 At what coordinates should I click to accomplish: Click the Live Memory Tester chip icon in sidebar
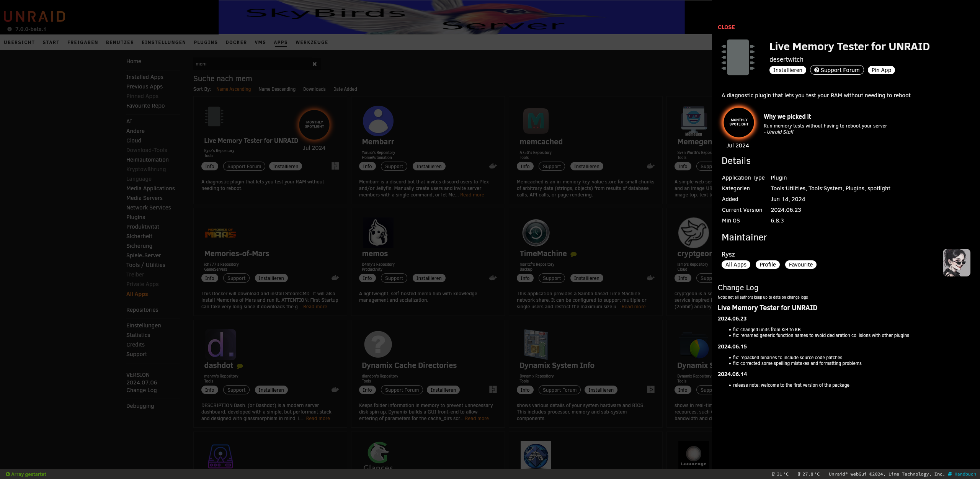738,57
